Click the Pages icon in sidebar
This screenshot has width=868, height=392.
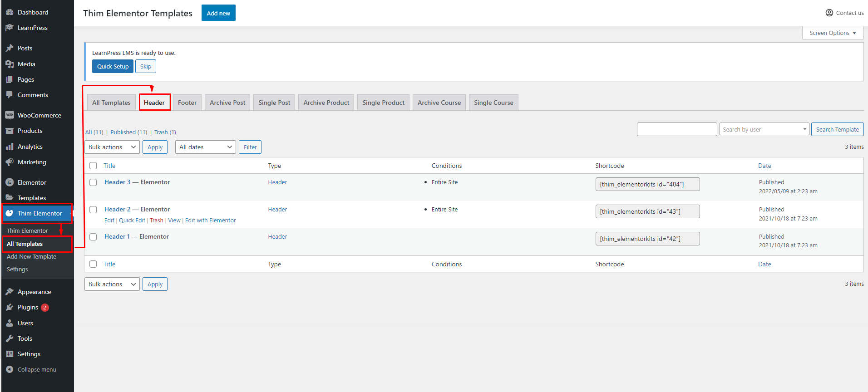point(10,79)
